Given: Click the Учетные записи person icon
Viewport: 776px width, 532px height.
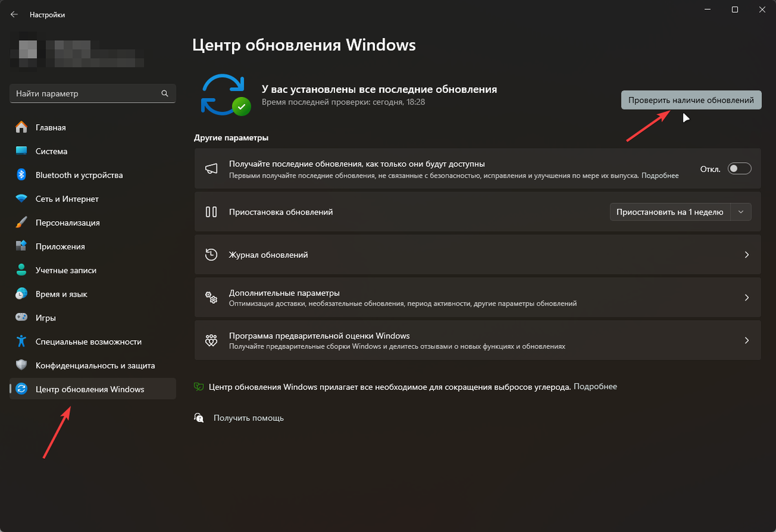Looking at the screenshot, I should point(21,270).
